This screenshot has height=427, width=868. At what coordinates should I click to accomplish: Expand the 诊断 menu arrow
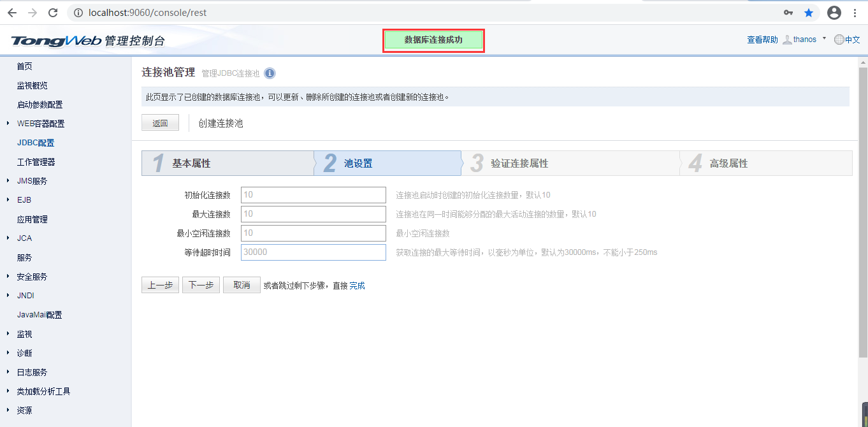point(8,353)
